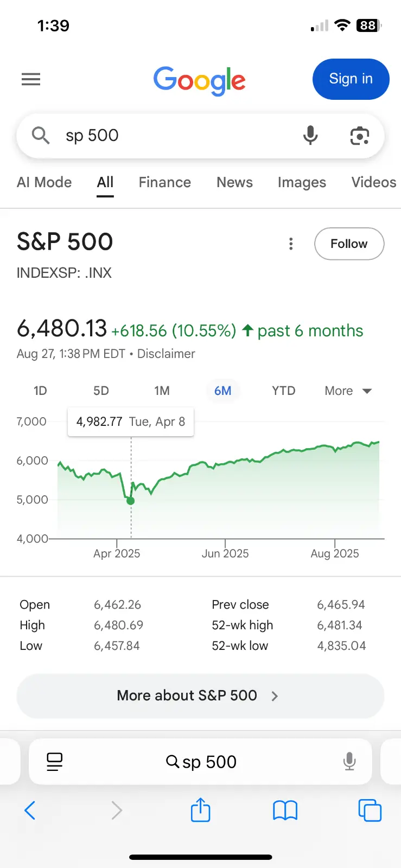Show Safari tabs overview icon

coord(370,810)
